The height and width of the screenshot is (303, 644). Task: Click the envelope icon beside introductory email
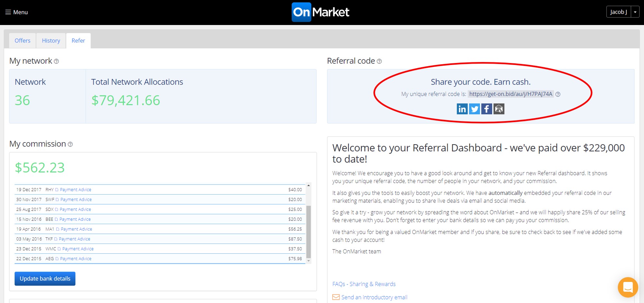click(x=336, y=297)
